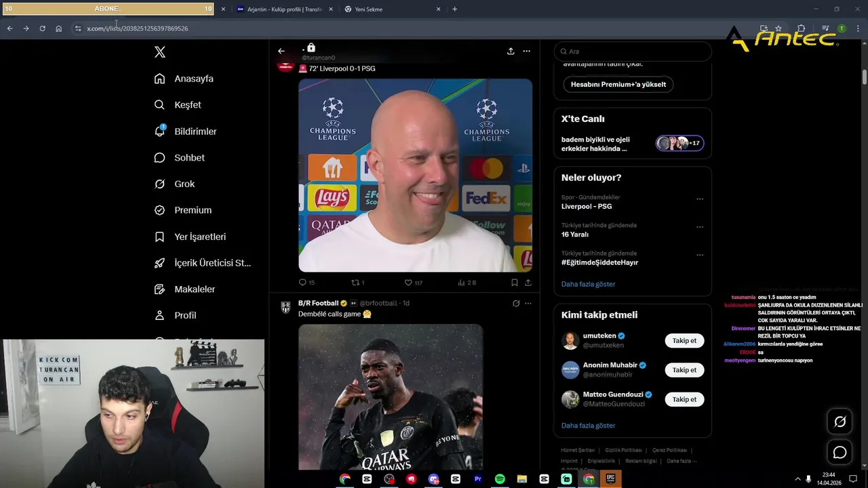Open the #EğitimdeŞiddeteHayır trend
Screen dimensions: 868x488
(599, 262)
